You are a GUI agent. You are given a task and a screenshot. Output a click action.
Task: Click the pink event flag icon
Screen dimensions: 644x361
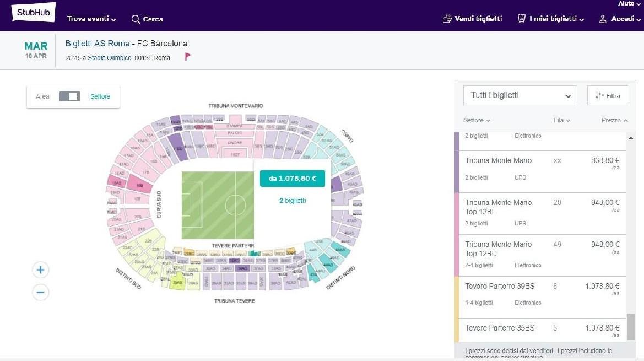(187, 56)
